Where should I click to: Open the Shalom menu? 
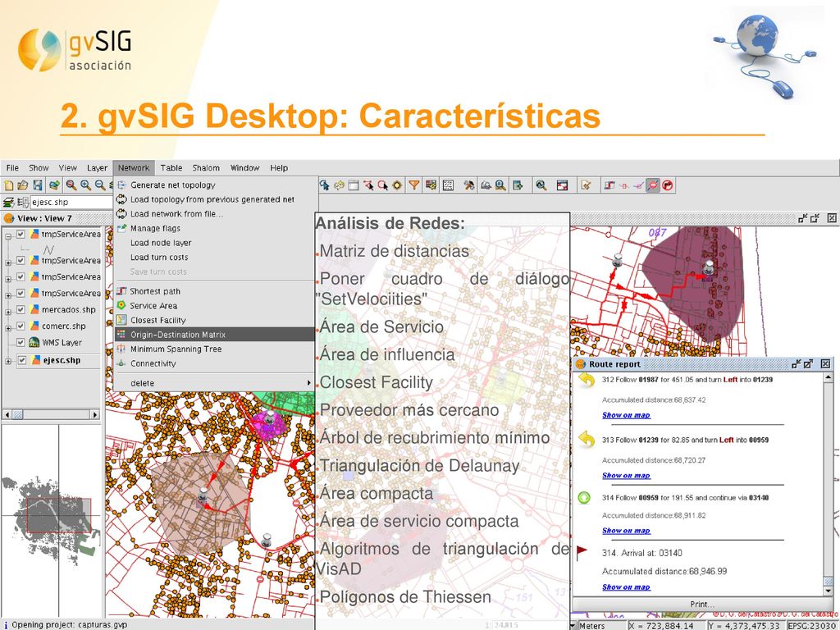206,167
